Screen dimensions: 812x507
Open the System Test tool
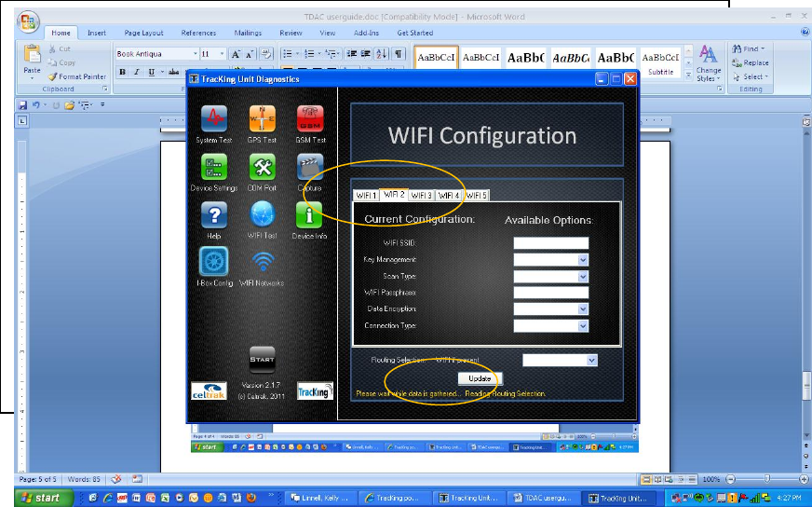pos(214,118)
